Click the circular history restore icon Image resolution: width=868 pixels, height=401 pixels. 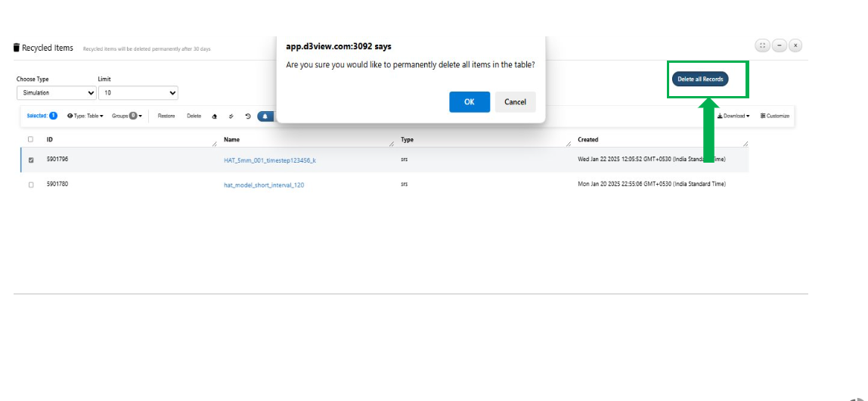247,117
